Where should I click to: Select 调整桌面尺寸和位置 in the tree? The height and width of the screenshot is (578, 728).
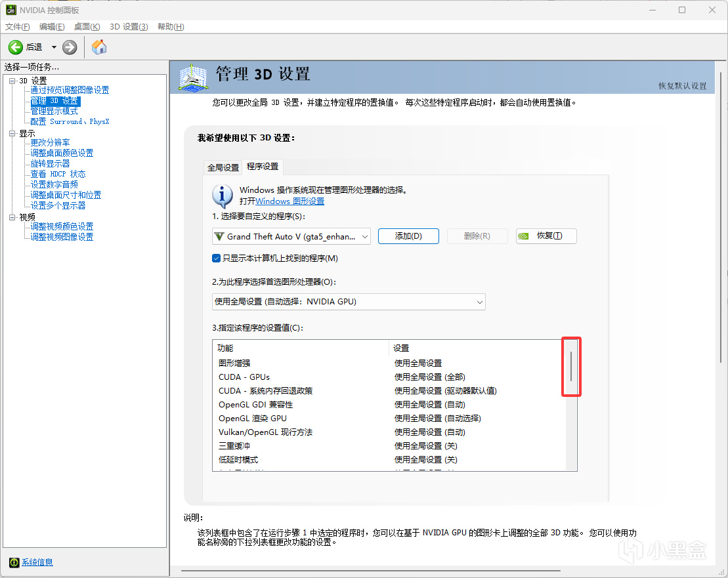click(x=66, y=196)
